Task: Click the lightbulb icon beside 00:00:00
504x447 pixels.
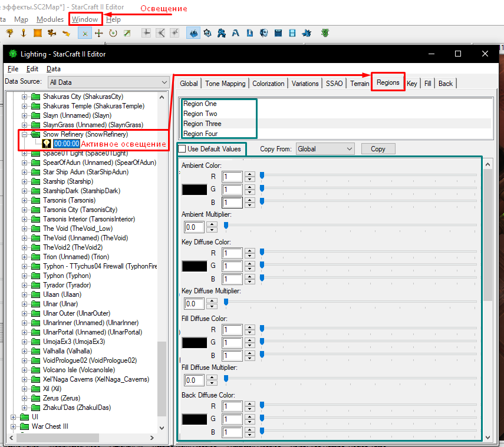Action: click(x=47, y=144)
